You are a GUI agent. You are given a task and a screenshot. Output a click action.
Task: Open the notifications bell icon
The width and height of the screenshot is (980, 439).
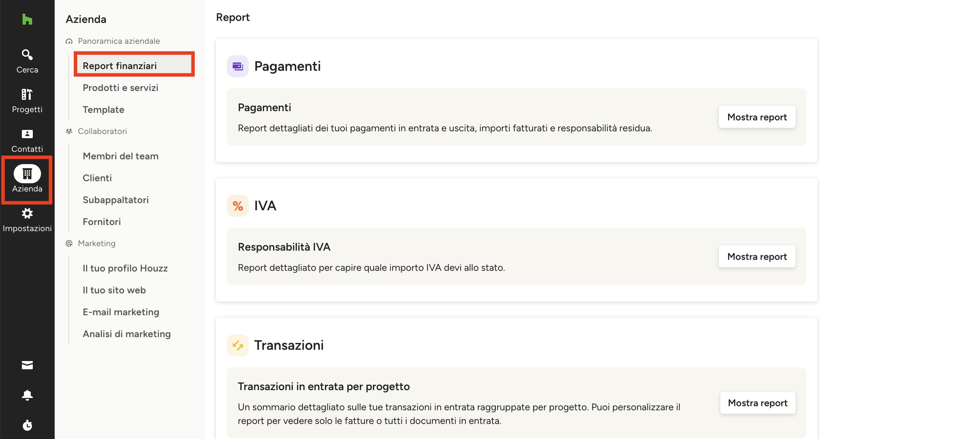point(27,395)
